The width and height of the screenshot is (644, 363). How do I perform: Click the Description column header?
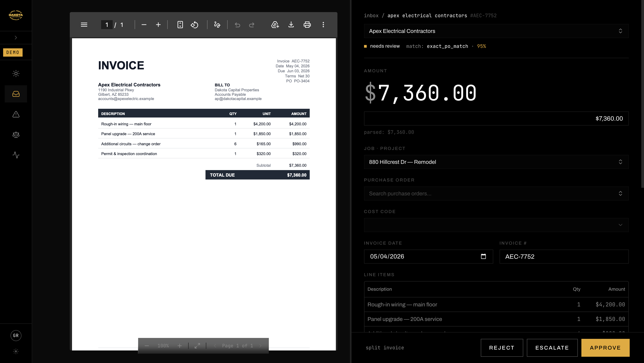tap(379, 289)
